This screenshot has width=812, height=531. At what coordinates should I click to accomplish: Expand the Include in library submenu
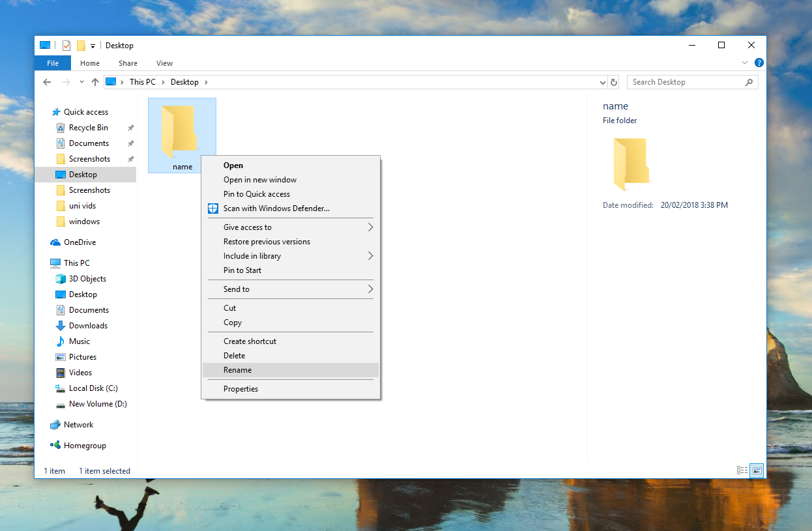pos(290,256)
